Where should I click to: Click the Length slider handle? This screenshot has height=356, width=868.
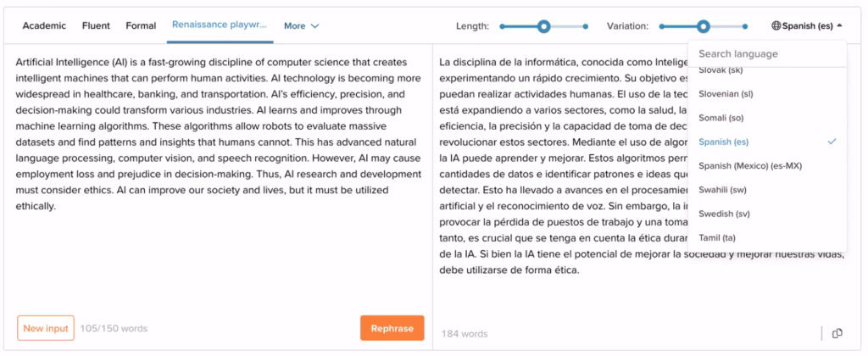tap(544, 26)
